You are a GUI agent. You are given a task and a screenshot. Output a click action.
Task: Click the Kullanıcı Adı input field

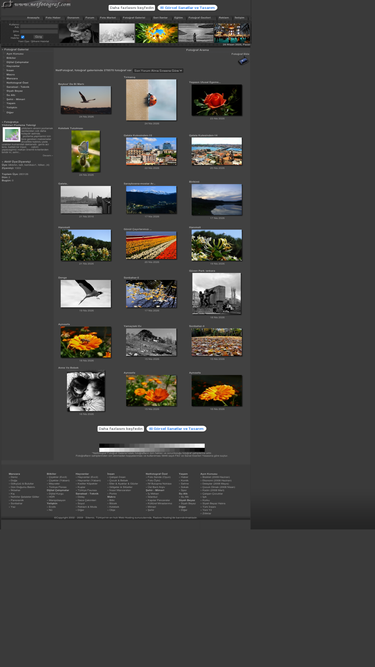(39, 26)
